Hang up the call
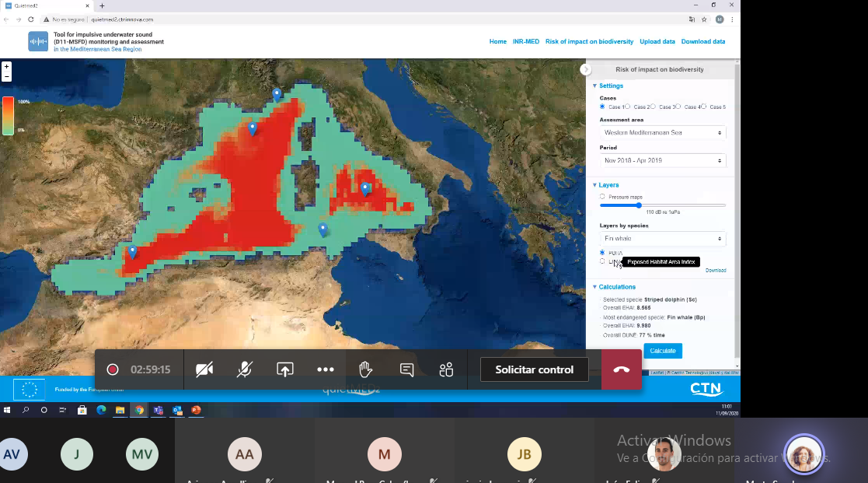Image resolution: width=868 pixels, height=483 pixels. 622,369
